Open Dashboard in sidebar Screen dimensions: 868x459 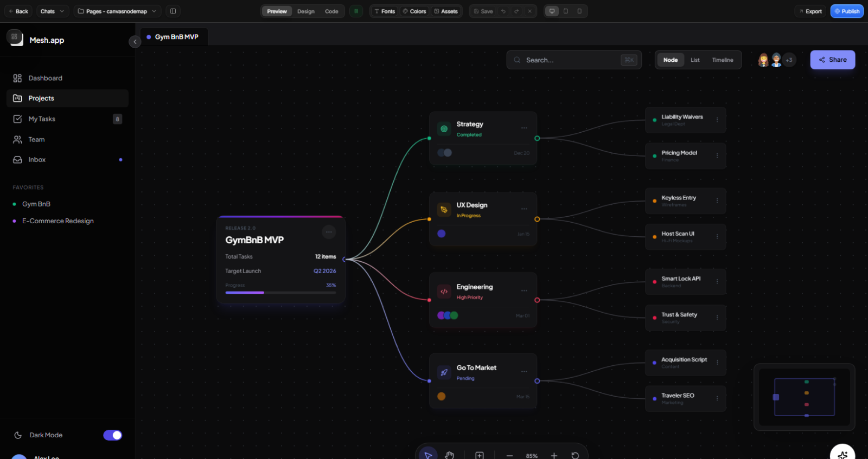point(67,78)
